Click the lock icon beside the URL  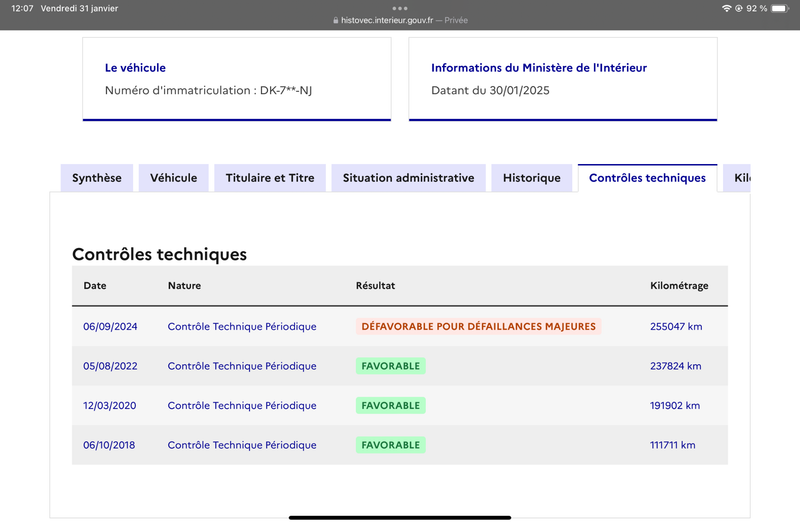click(x=335, y=20)
